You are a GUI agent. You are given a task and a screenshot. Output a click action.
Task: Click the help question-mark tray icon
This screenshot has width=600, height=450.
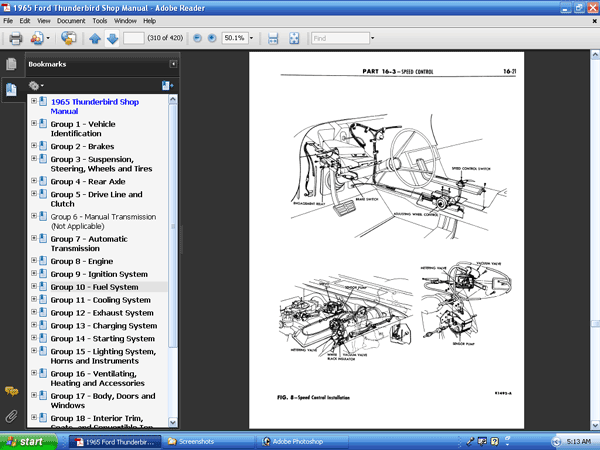point(494,442)
